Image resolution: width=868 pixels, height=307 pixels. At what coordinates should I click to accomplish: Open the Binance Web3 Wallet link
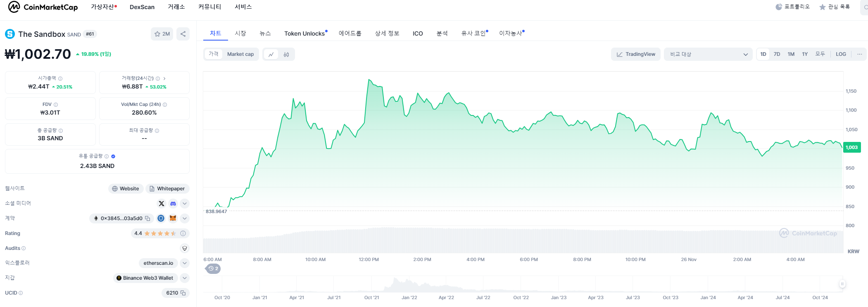145,278
